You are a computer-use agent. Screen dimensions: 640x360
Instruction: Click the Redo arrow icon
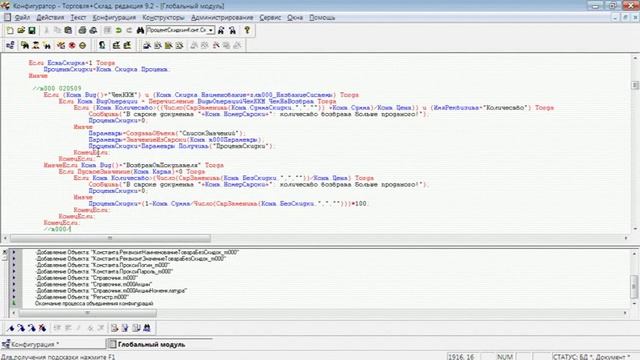pos(129,30)
